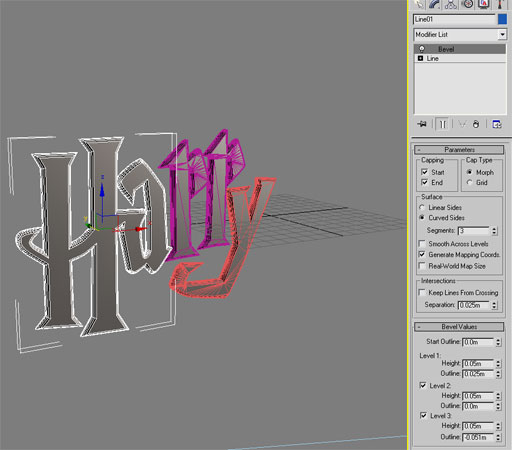512x450 pixels.
Task: Collapse the Parameters rollout
Action: coord(459,150)
